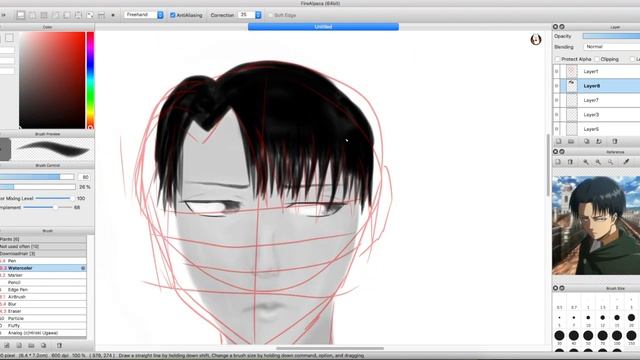Adjust the Color Mixing Level slider
Viewport: 640px width, 360px height.
click(55, 198)
